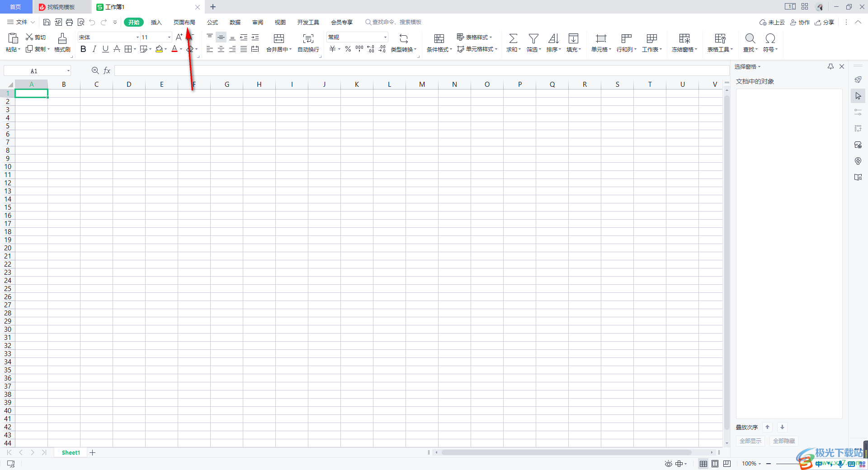This screenshot has width=868, height=470.
Task: Click the move-up stacking order arrow
Action: pos(767,427)
